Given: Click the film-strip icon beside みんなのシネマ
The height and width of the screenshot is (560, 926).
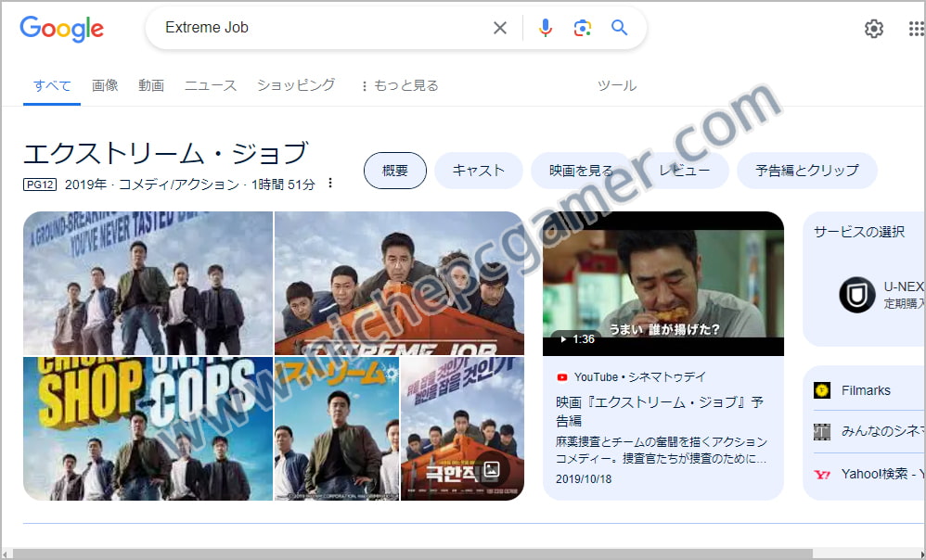Looking at the screenshot, I should [x=822, y=431].
